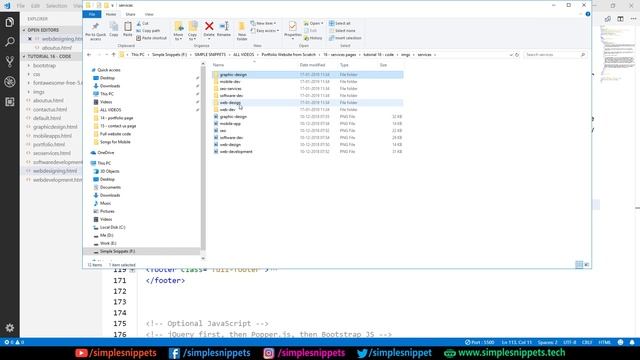Click the Explorer help icon

588,14
